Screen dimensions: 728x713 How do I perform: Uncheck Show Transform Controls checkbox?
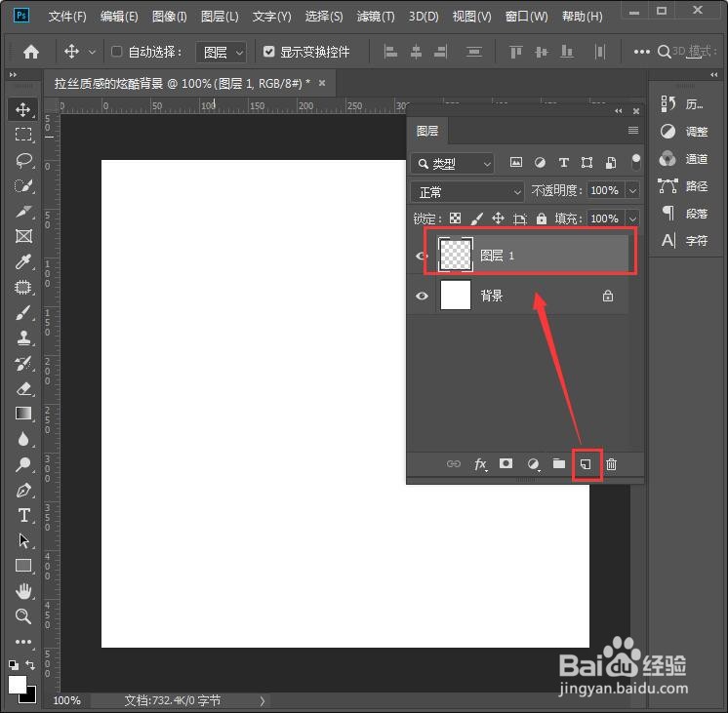268,51
